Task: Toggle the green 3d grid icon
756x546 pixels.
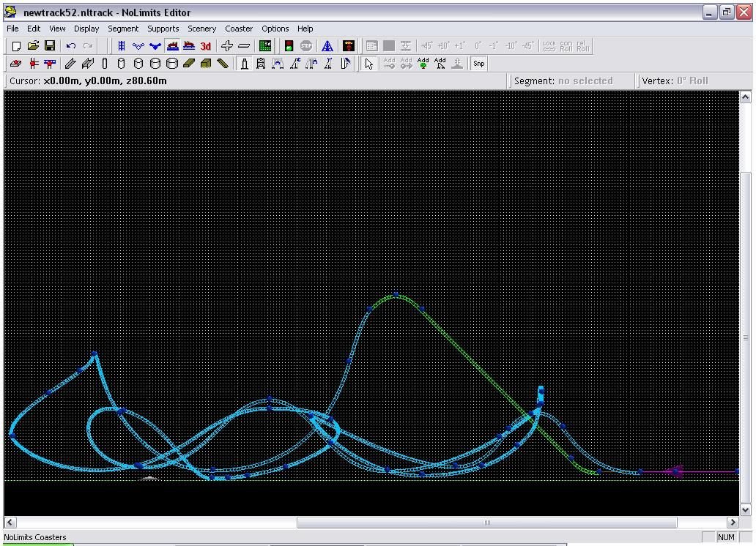Action: pos(265,46)
